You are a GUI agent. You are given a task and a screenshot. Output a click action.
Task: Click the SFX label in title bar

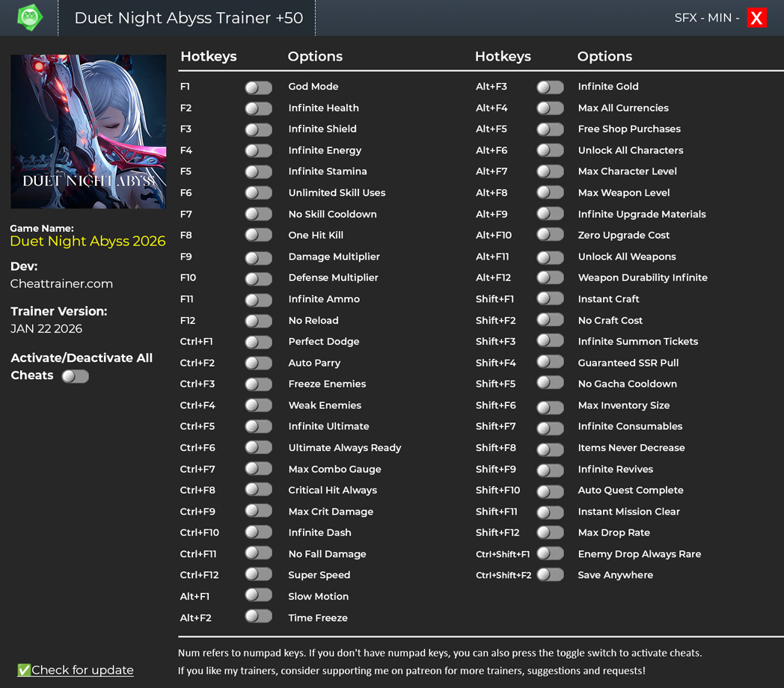click(685, 18)
